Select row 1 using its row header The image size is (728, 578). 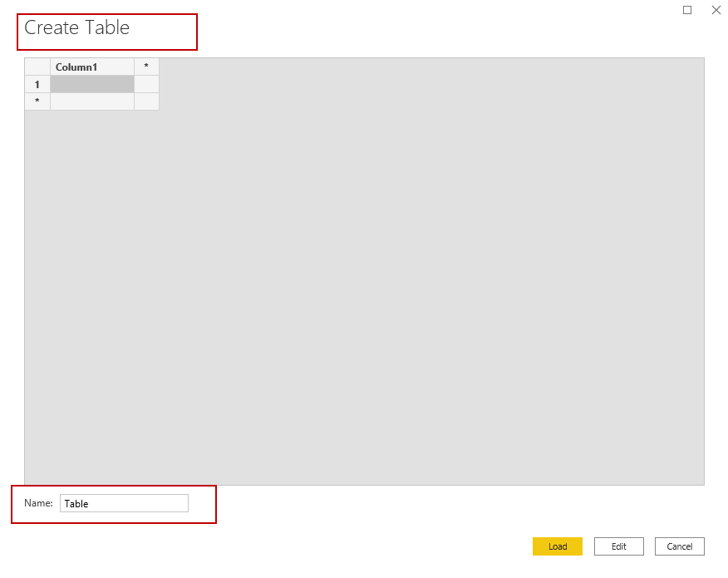(x=37, y=84)
